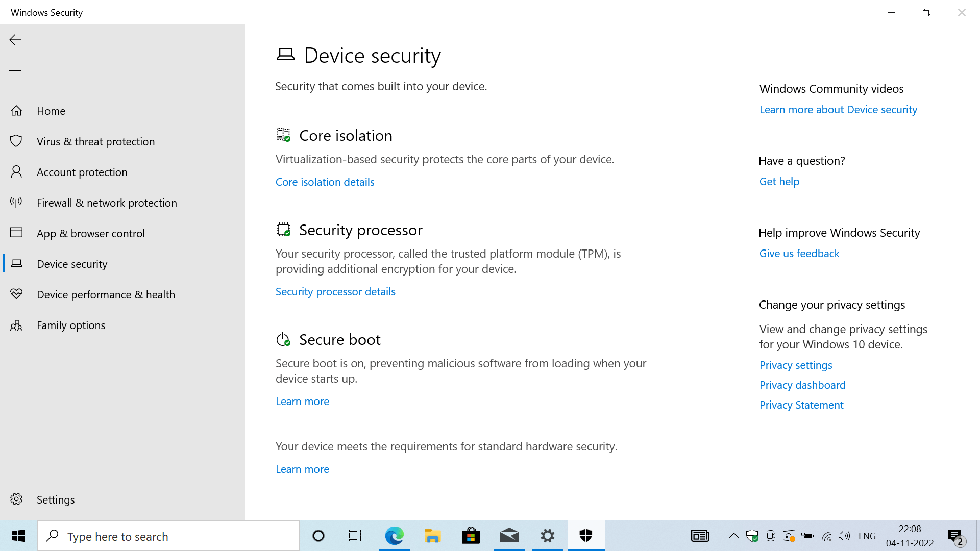Open Microsoft Edge from the taskbar

coord(394,536)
